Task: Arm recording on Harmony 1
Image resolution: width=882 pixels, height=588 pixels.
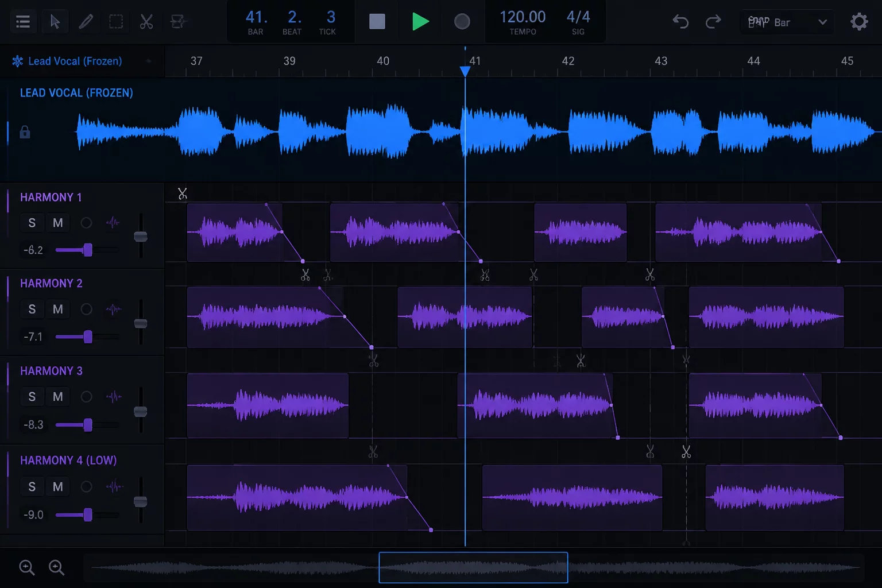Action: click(x=86, y=223)
